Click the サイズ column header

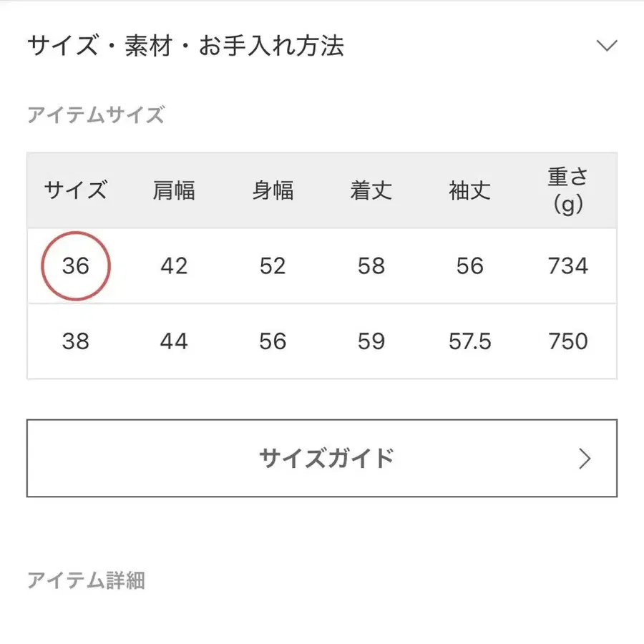point(75,191)
